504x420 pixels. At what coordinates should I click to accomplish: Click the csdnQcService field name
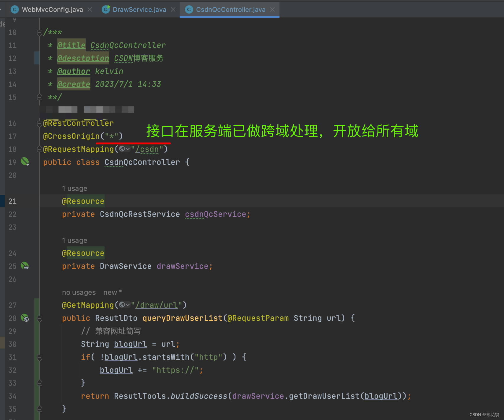coord(216,214)
